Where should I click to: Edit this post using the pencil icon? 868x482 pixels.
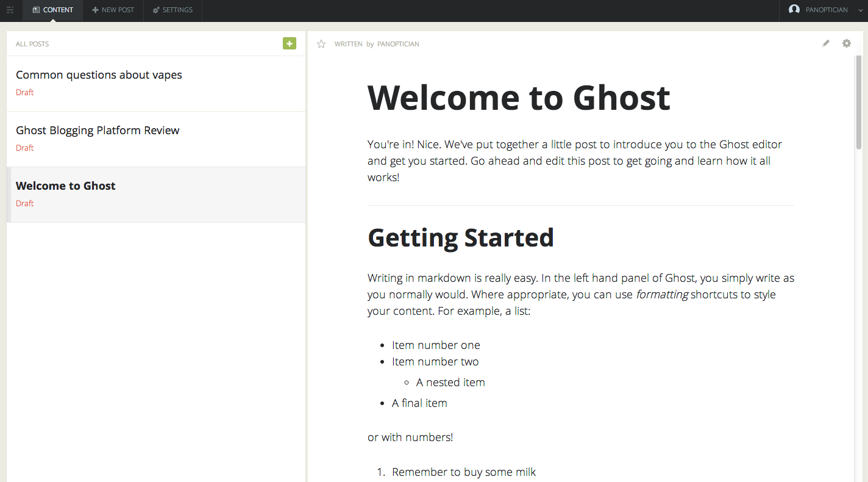[x=826, y=43]
